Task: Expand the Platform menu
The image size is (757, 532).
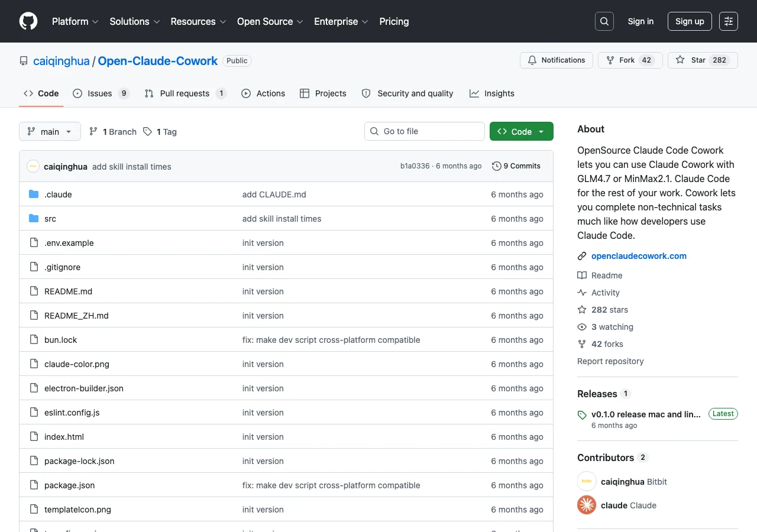Action: 75,21
